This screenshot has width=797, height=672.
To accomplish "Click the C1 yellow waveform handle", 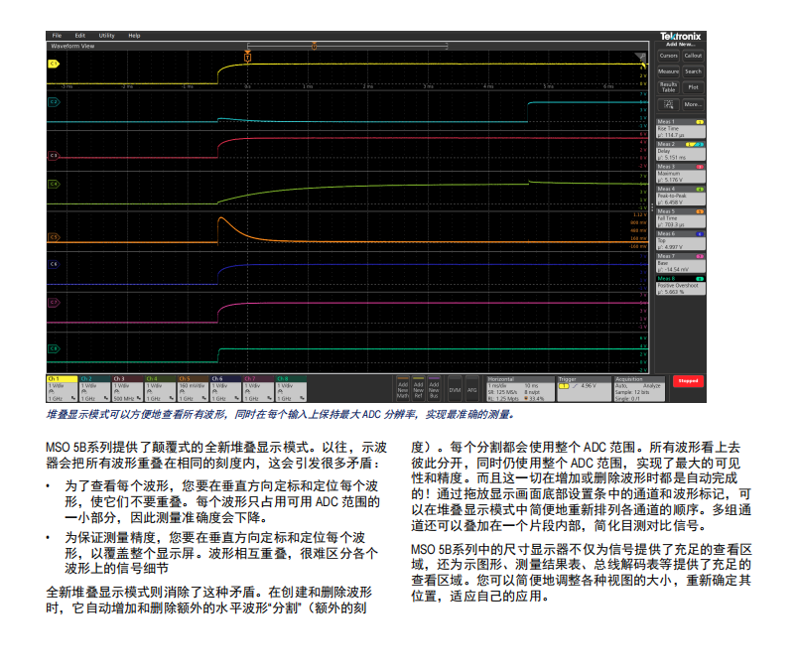I will click(54, 64).
